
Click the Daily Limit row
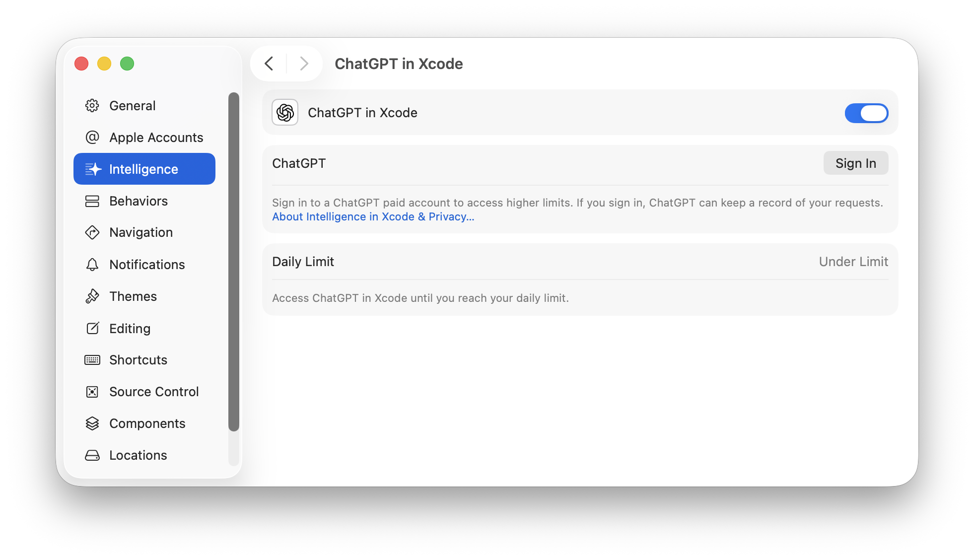coord(580,262)
